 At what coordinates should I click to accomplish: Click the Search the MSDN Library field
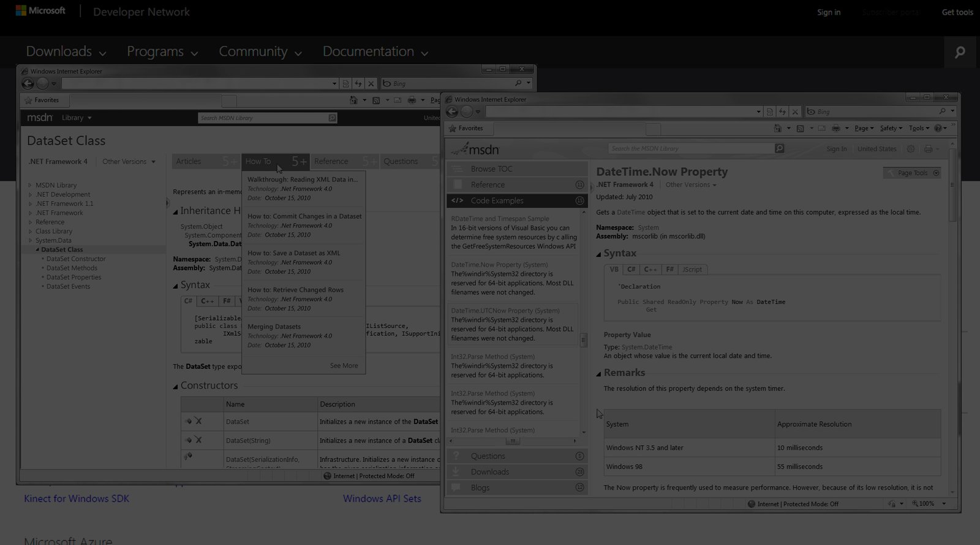[691, 148]
